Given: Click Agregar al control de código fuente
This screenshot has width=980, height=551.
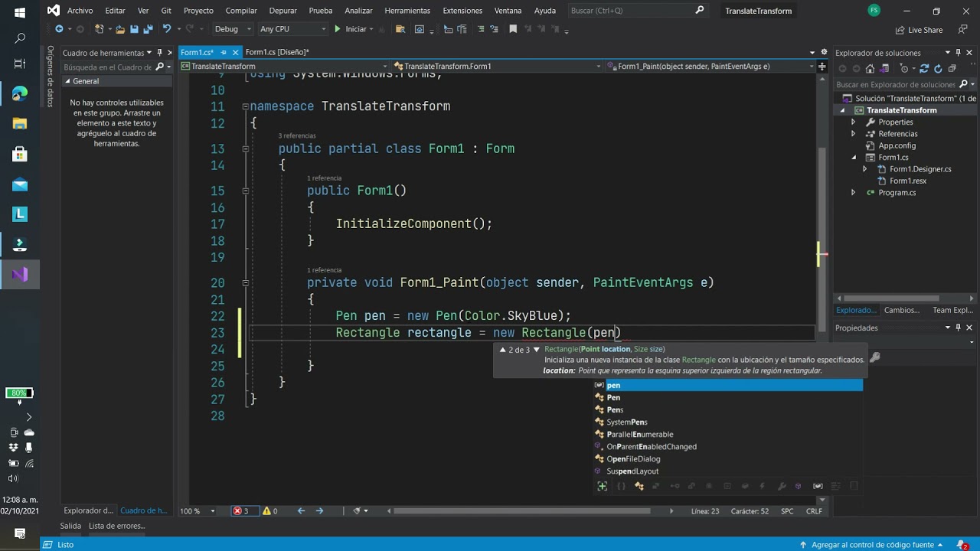Looking at the screenshot, I should [871, 545].
